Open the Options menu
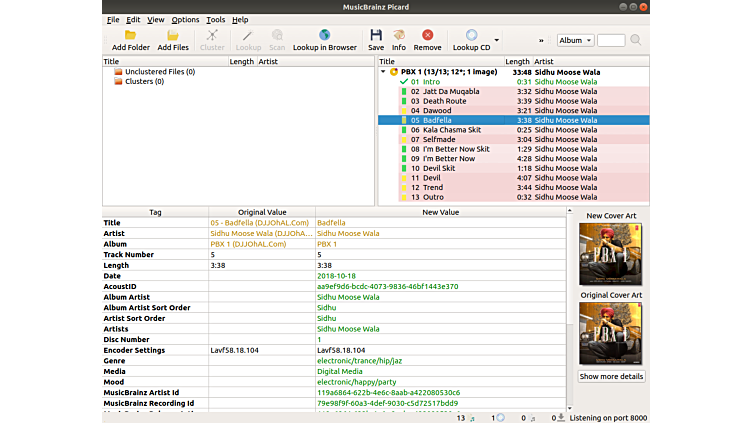Image resolution: width=752 pixels, height=423 pixels. click(x=185, y=19)
